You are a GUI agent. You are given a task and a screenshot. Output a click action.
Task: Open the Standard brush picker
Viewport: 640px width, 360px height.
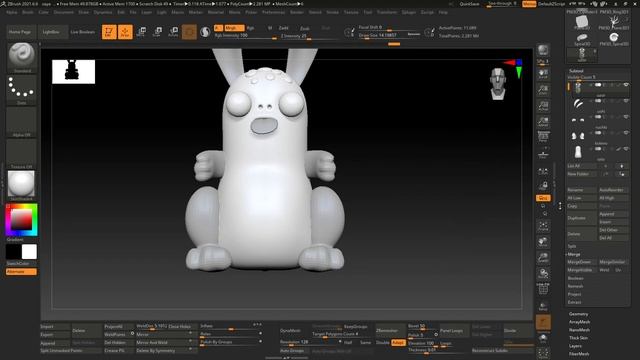pyautogui.click(x=22, y=57)
